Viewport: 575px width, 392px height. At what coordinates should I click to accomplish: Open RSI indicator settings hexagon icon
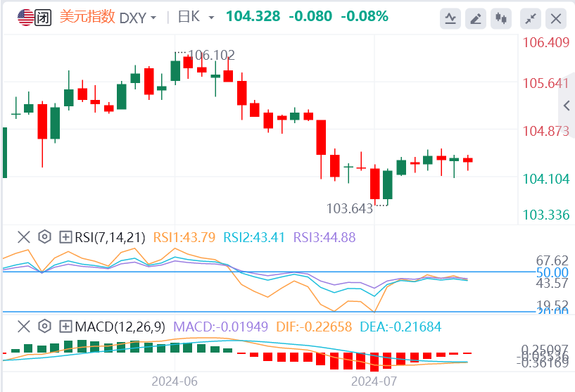coord(44,237)
